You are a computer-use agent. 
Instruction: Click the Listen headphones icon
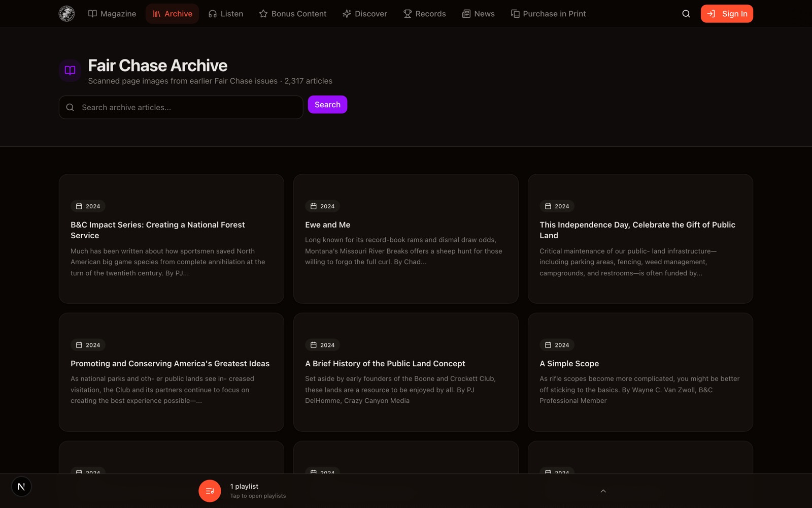(213, 14)
